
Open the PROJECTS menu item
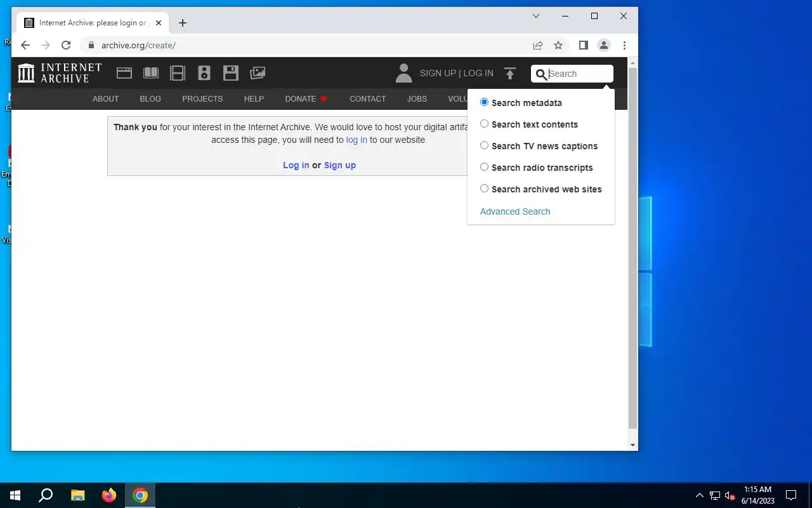(x=202, y=99)
